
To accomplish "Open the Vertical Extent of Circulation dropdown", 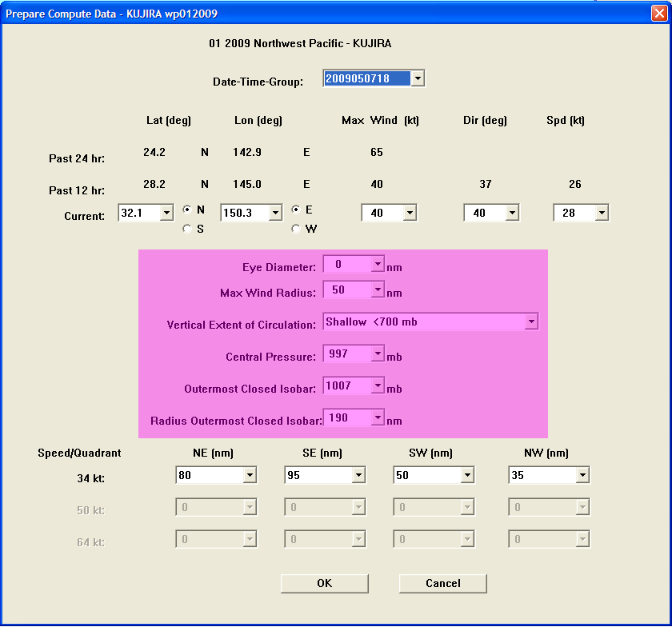I will pyautogui.click(x=531, y=321).
